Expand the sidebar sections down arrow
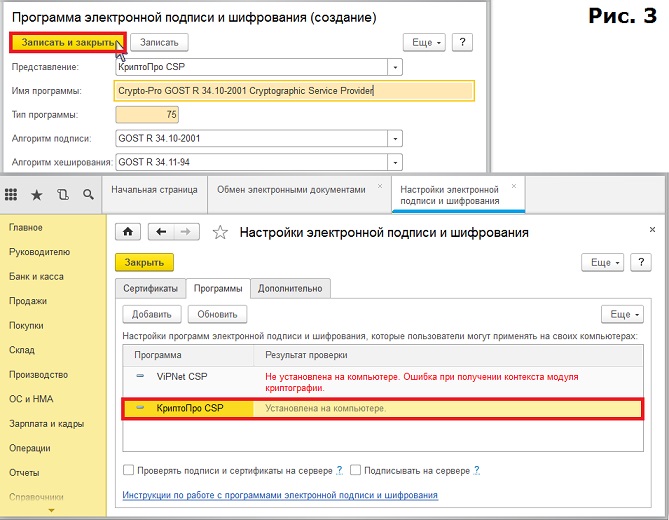The image size is (669, 520). click(52, 510)
